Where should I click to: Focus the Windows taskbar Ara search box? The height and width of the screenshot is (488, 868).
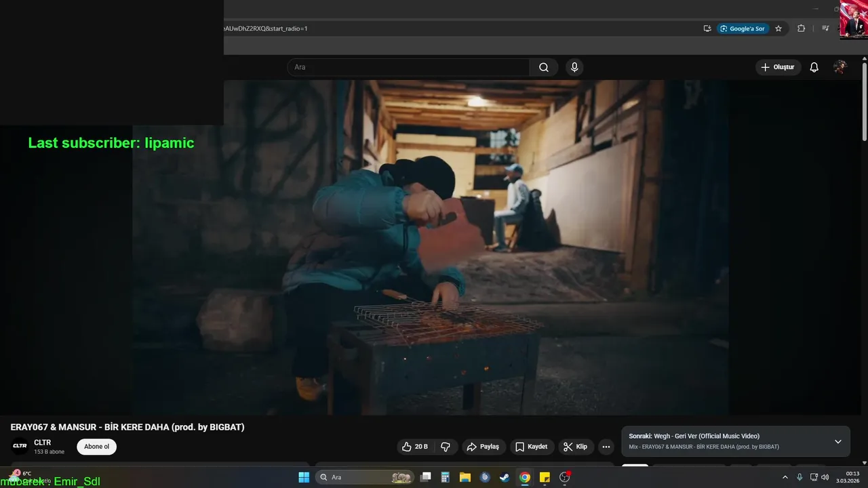[365, 477]
